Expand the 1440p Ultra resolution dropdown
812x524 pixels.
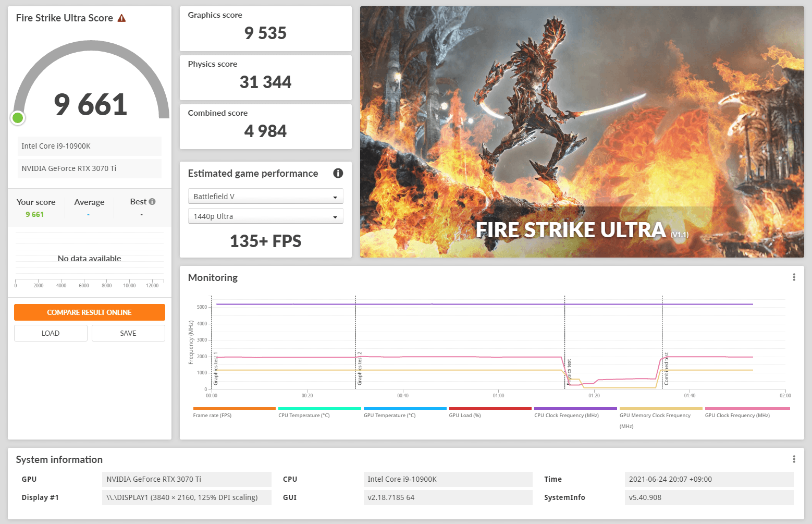click(265, 216)
